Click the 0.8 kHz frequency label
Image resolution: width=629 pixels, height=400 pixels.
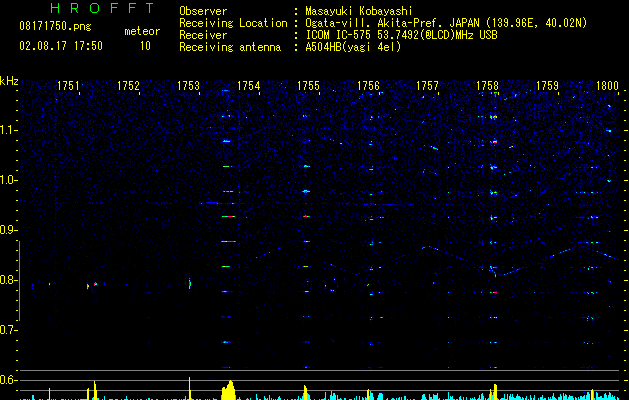(x=8, y=280)
